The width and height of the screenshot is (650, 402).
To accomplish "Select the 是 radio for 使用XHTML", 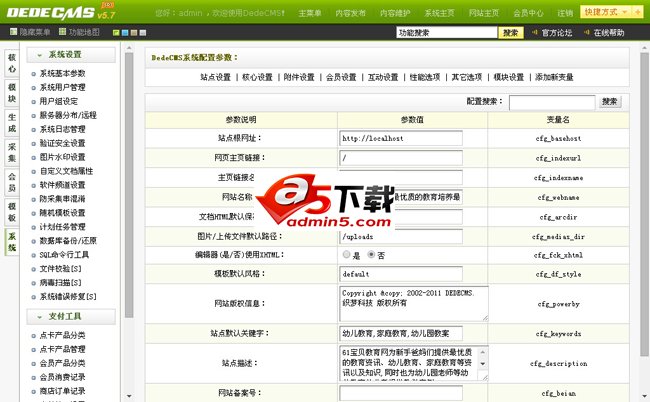I will [x=347, y=254].
